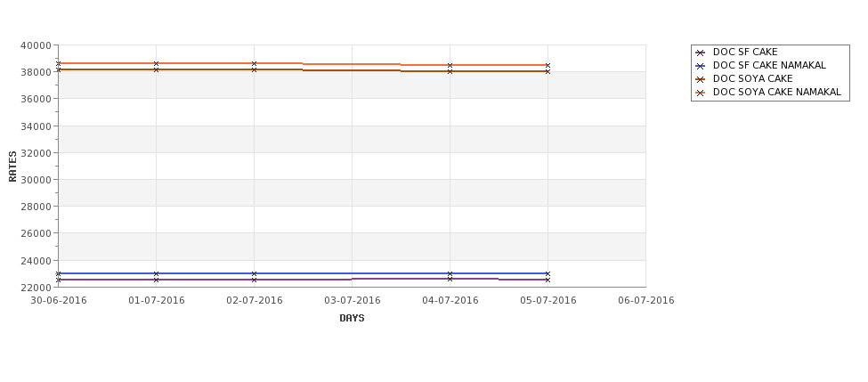Click the DOC SF CAKE legend marker
Viewport: 868px width, 382px height.
701,53
